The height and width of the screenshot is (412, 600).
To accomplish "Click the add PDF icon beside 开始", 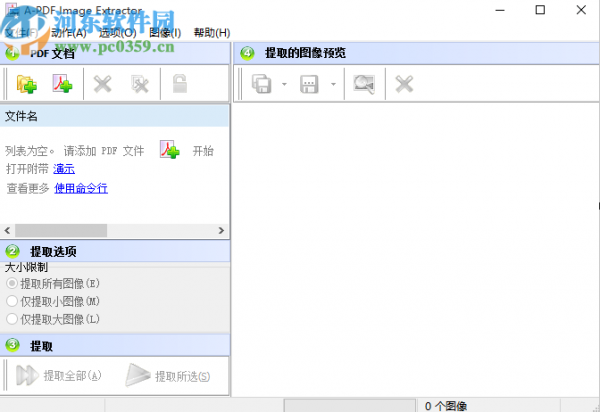I will coord(170,150).
